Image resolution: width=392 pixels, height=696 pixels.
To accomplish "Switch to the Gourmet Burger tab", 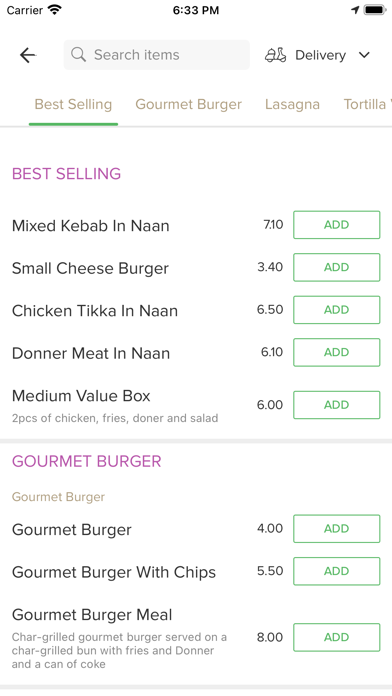I will (x=188, y=105).
